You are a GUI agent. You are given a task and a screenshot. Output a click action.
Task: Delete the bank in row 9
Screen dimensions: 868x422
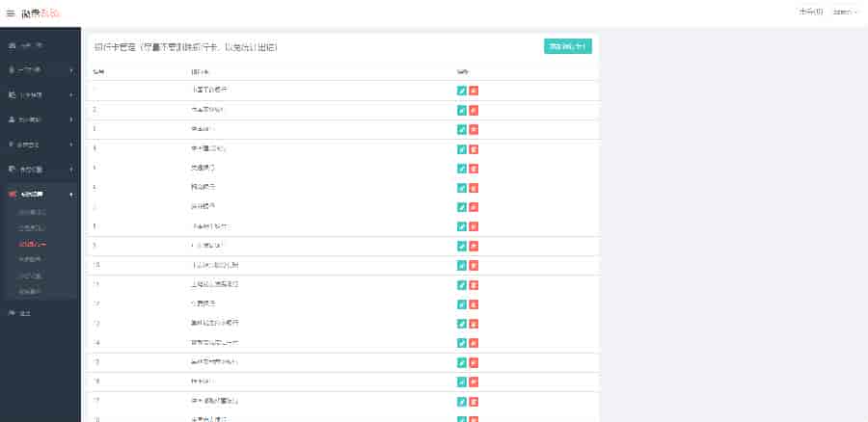474,246
